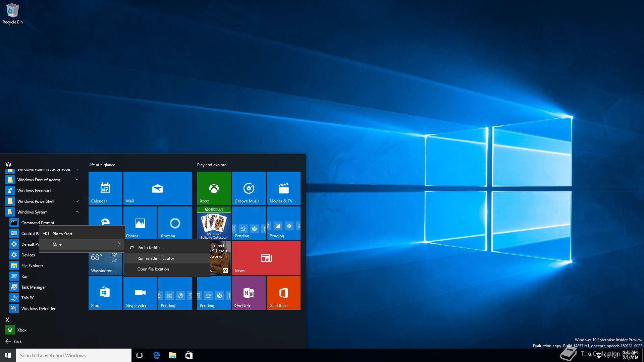
Task: Open the Store from the taskbar
Action: click(189, 355)
